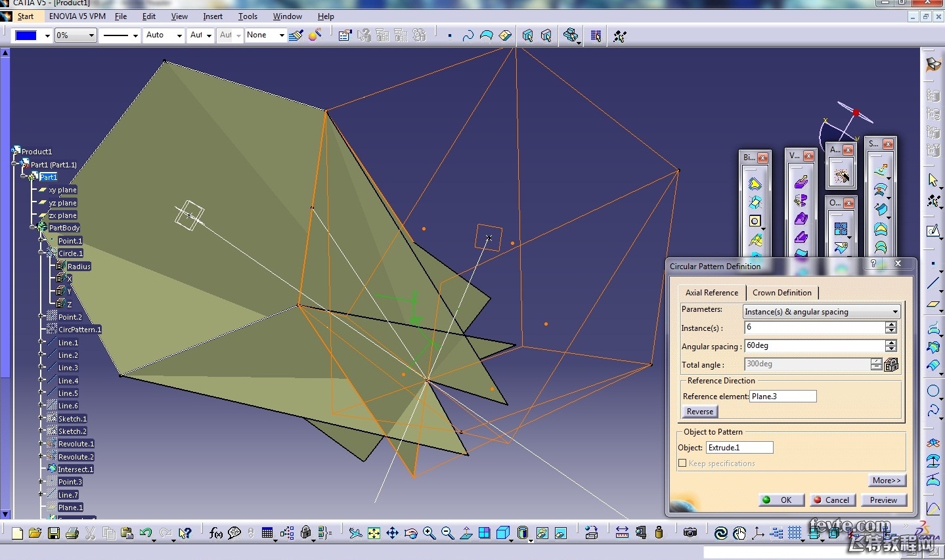Click the Total angle formula icon
Screen dimensions: 945x560
click(x=891, y=364)
